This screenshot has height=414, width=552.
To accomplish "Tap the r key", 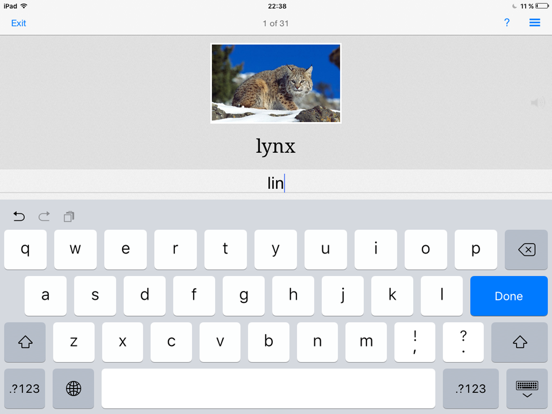I will [x=175, y=250].
